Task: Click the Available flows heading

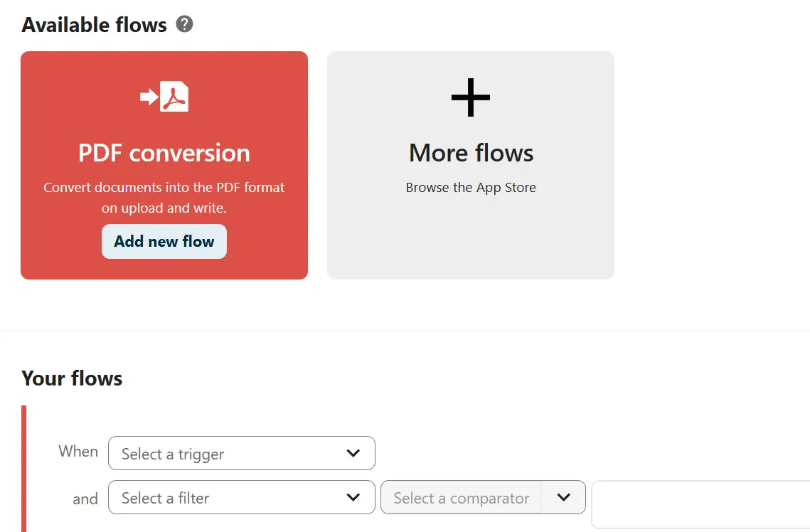Action: 95,24
